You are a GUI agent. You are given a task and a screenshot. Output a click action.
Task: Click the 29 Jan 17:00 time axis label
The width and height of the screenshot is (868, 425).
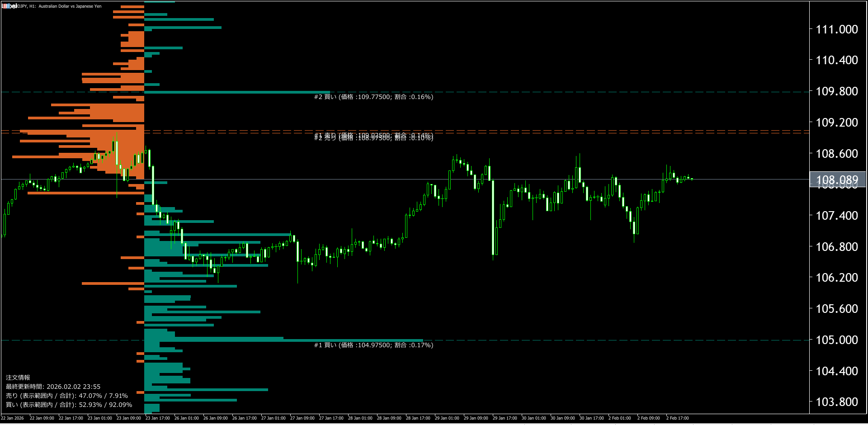[505, 418]
